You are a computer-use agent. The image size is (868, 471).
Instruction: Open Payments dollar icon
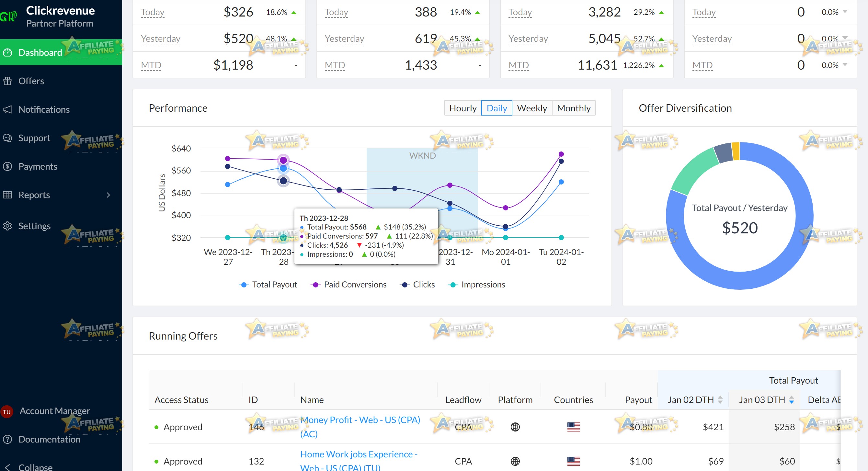[7, 166]
